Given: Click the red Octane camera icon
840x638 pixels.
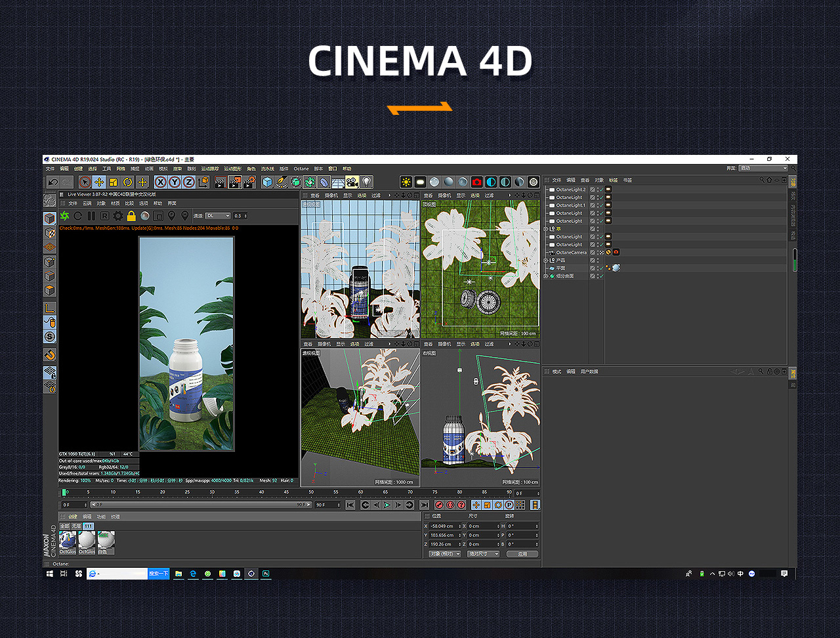Looking at the screenshot, I should click(477, 182).
